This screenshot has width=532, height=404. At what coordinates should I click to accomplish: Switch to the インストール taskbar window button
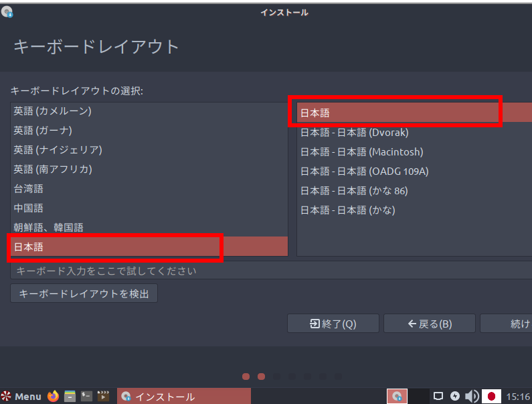click(184, 396)
